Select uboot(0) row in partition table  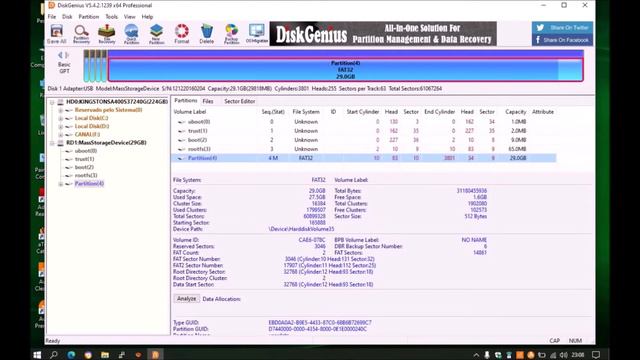click(x=364, y=122)
